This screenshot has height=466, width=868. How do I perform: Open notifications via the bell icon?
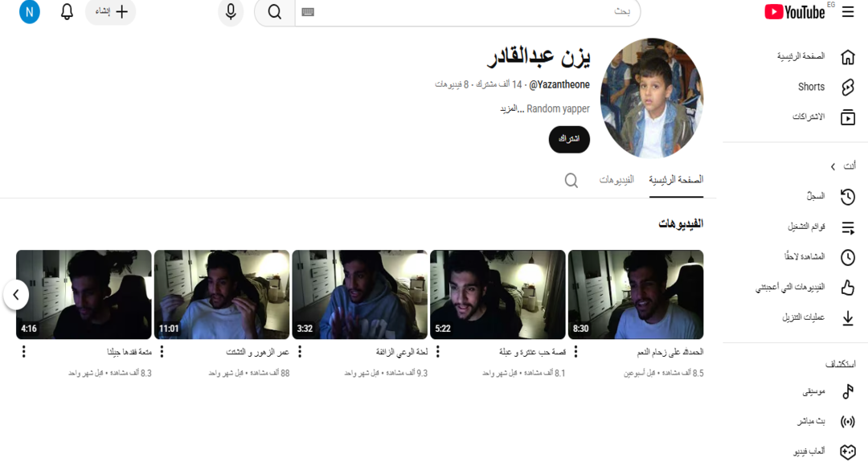tap(67, 12)
